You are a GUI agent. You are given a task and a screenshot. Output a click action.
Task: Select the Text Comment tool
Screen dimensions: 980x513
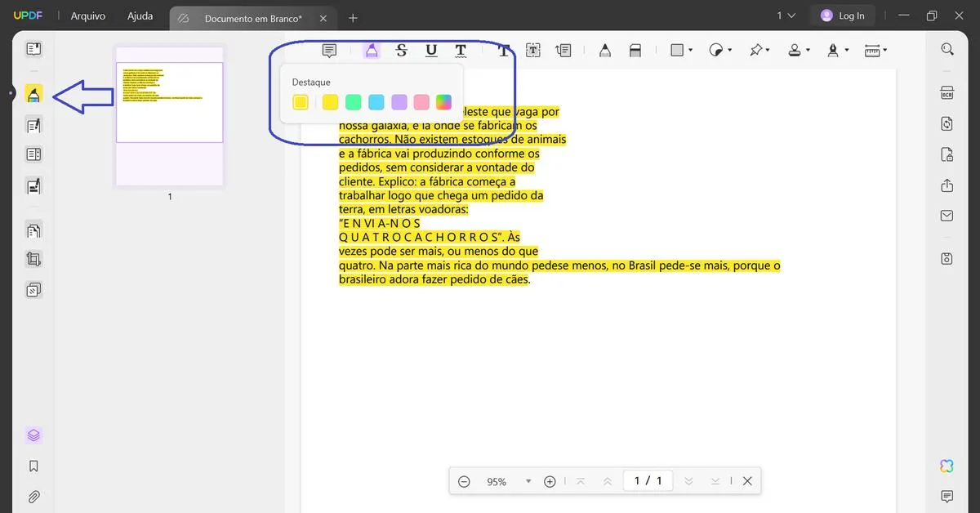pos(503,51)
